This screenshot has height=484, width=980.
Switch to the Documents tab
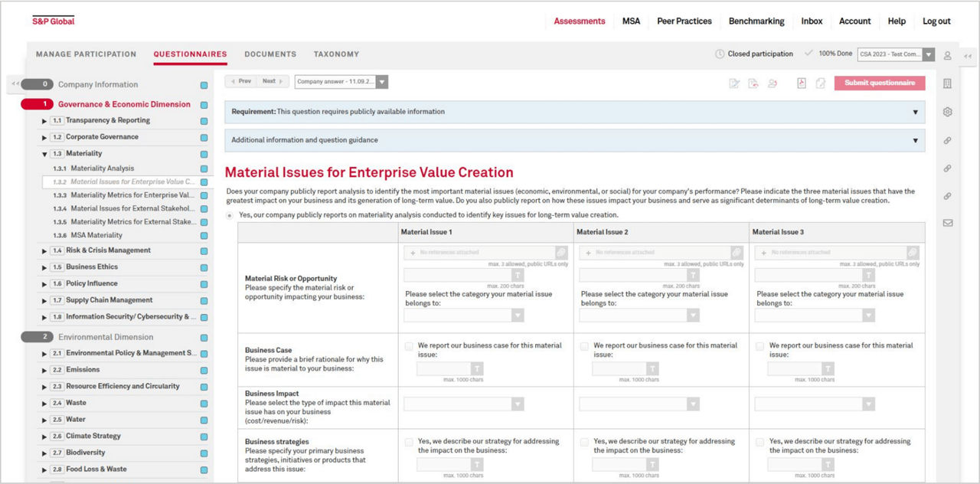tap(270, 54)
